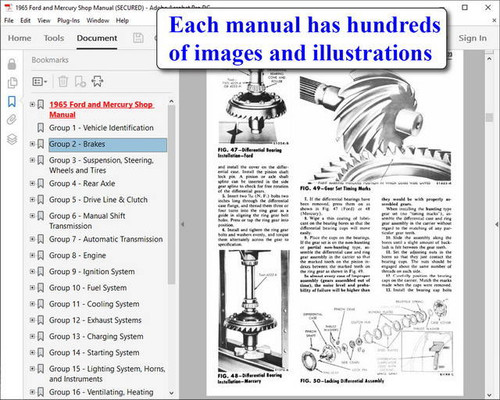Go to Group 5 - Drive Line & Clutch
The image size is (500, 400).
pos(98,200)
